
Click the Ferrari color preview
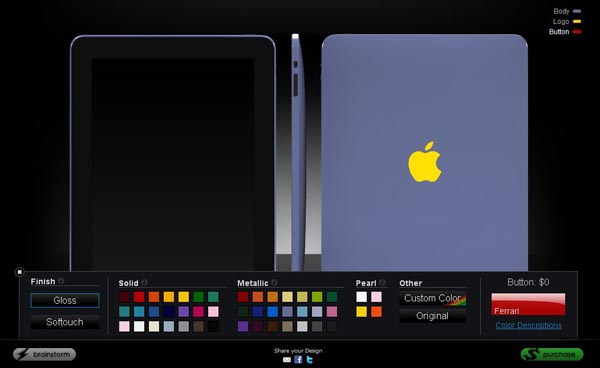click(528, 304)
